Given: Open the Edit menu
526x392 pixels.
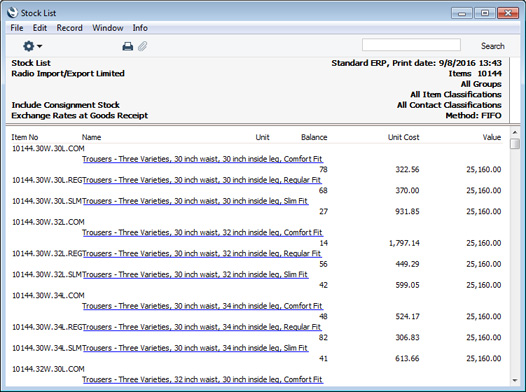Looking at the screenshot, I should coord(40,28).
